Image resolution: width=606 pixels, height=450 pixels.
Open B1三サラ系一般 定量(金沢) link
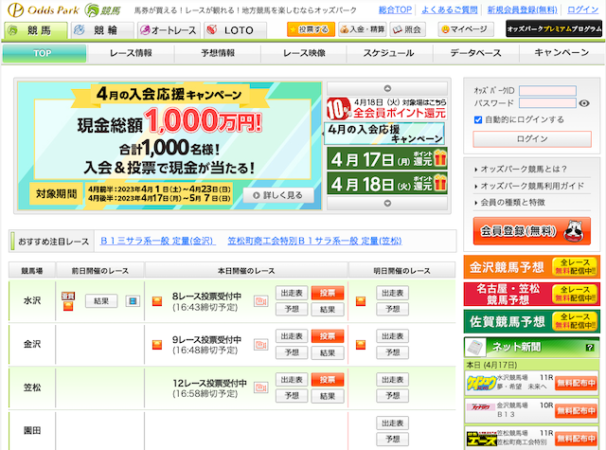(158, 241)
